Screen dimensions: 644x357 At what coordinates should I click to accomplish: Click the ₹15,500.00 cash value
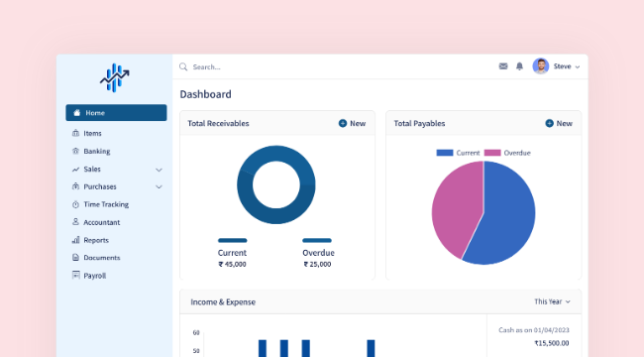[552, 343]
